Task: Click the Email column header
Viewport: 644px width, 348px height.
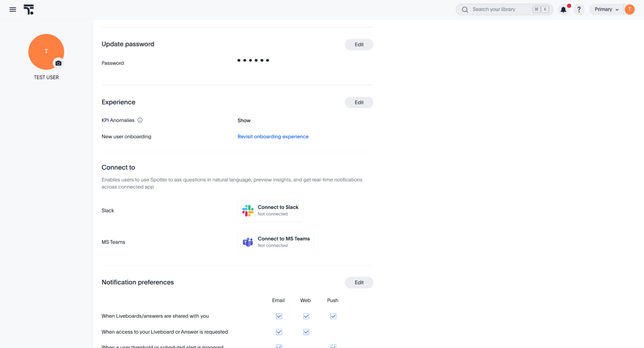Action: coord(278,300)
